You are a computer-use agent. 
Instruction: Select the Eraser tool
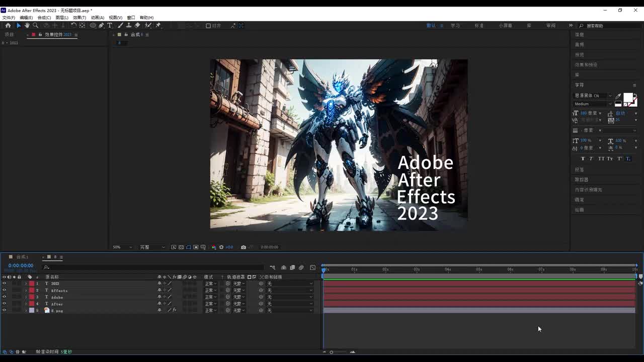(x=137, y=25)
